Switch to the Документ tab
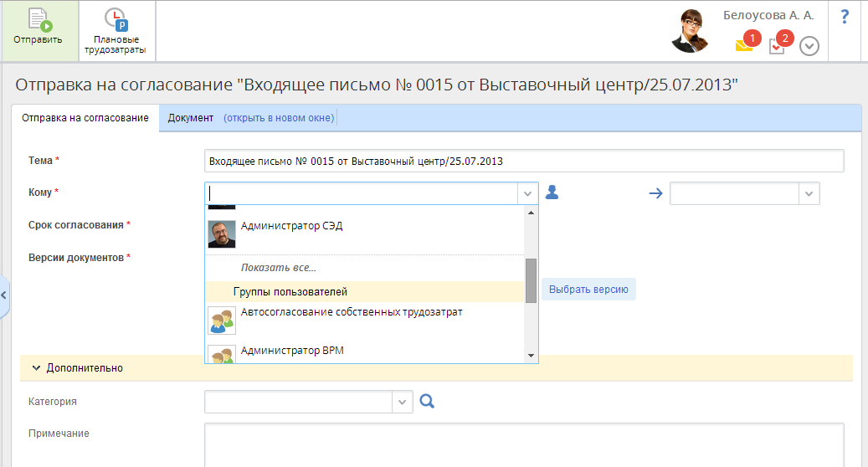 pyautogui.click(x=191, y=118)
